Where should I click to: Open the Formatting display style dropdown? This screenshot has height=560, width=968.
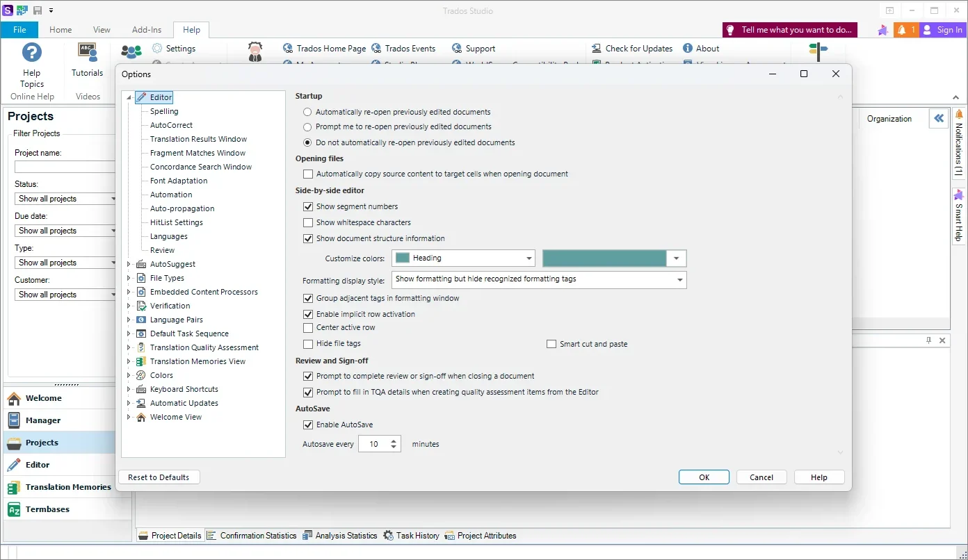coord(539,279)
